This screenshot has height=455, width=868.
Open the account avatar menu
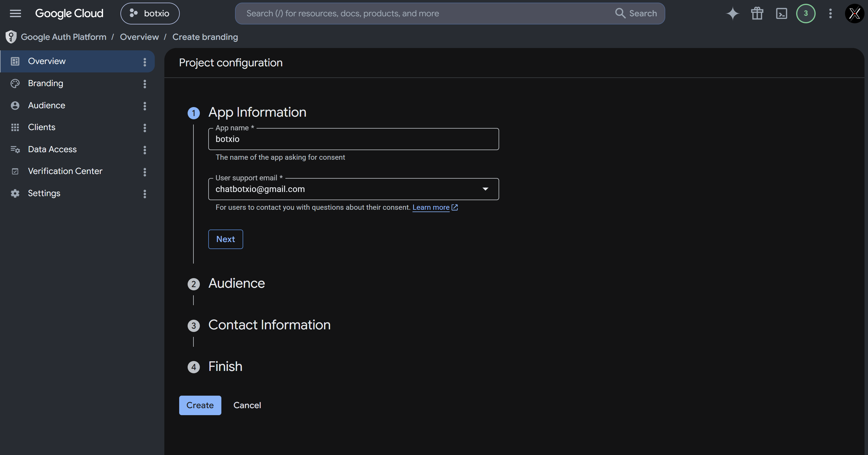pyautogui.click(x=855, y=13)
